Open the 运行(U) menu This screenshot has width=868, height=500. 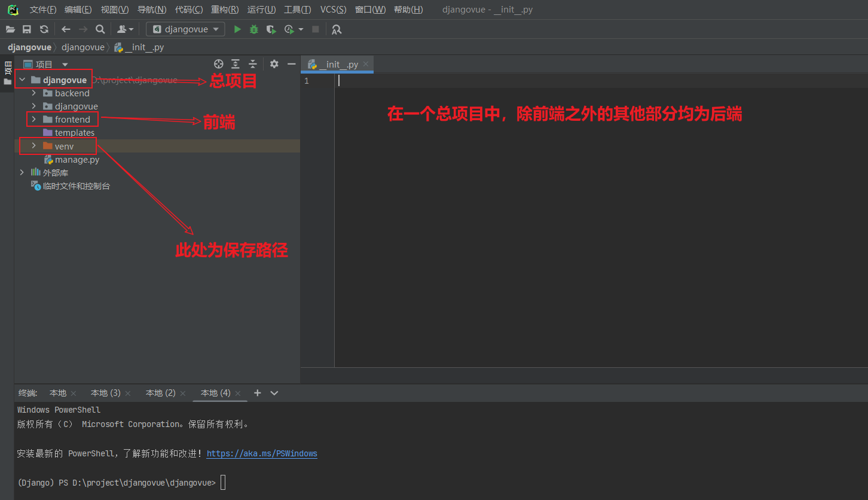coord(261,9)
